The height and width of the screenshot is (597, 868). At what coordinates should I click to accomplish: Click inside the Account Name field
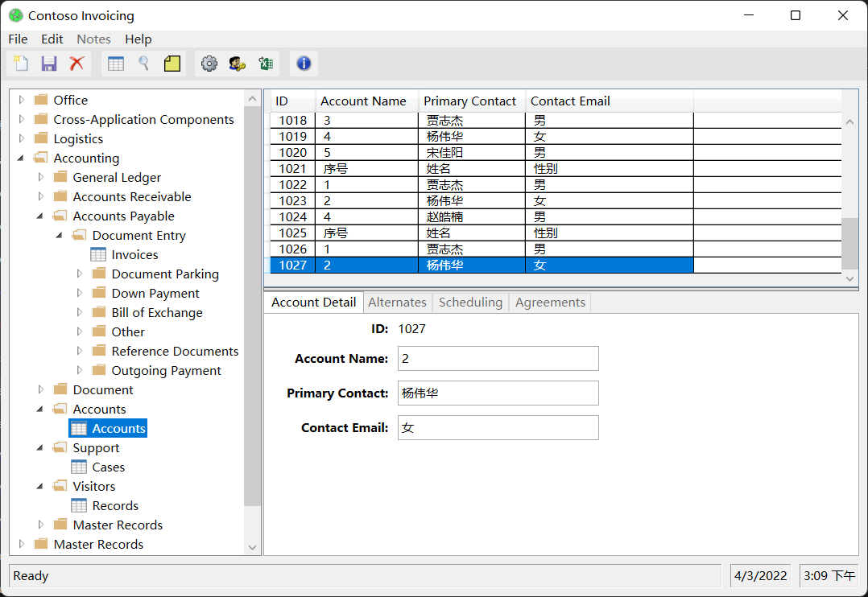tap(498, 358)
